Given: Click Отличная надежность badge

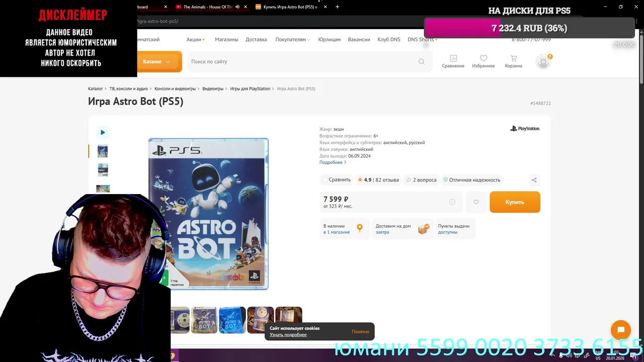Looking at the screenshot, I should point(472,180).
